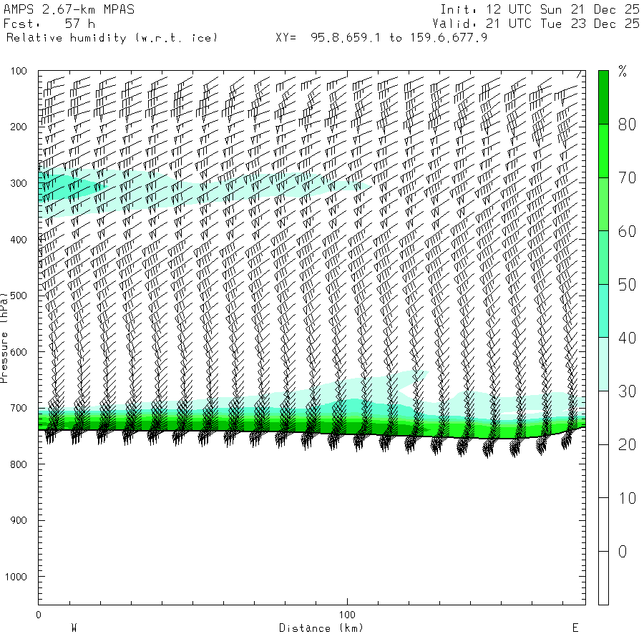Viewport: 644px width, 644px height.
Task: Click the white colorbar segment between 10 and 20
Action: pyautogui.click(x=603, y=471)
